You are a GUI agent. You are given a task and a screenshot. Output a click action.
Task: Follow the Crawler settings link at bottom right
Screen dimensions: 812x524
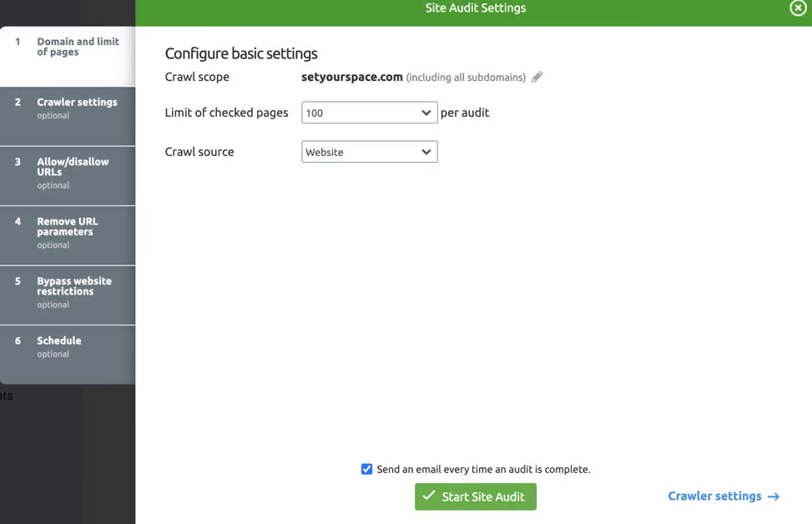pyautogui.click(x=724, y=496)
